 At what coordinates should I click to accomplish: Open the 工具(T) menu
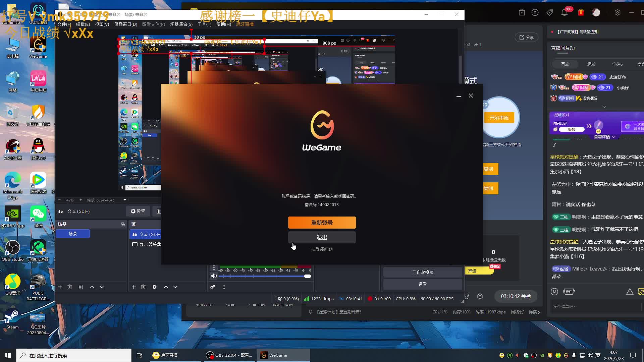tap(204, 24)
